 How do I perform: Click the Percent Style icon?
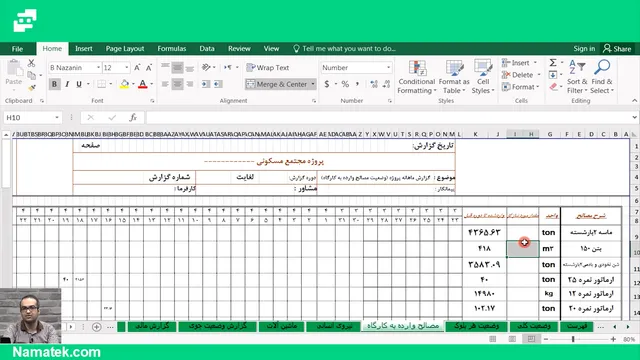345,84
